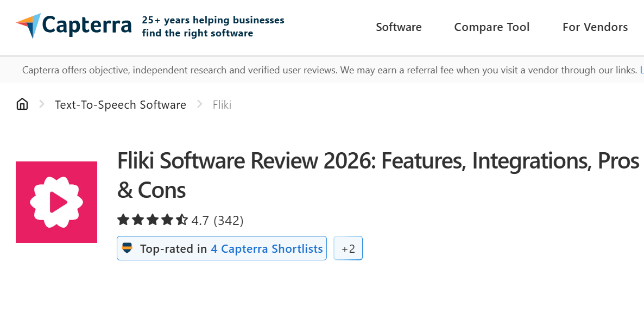Click the shortlist badge shield icon

tap(127, 248)
